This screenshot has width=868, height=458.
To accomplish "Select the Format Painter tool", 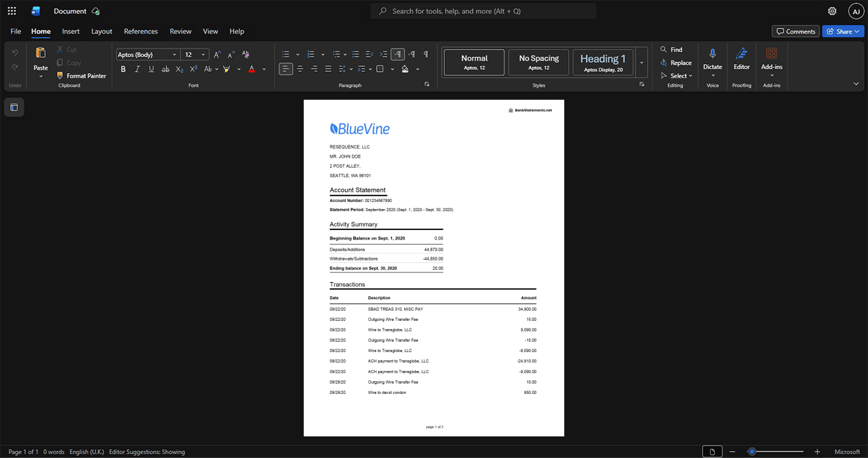I will (x=81, y=76).
